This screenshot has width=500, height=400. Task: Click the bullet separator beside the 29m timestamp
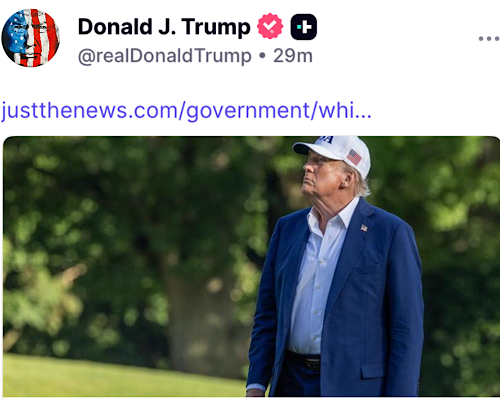point(262,56)
